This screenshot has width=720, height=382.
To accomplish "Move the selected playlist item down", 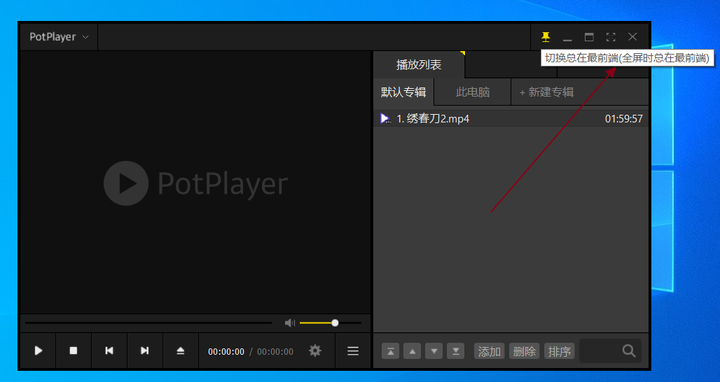I will click(434, 351).
